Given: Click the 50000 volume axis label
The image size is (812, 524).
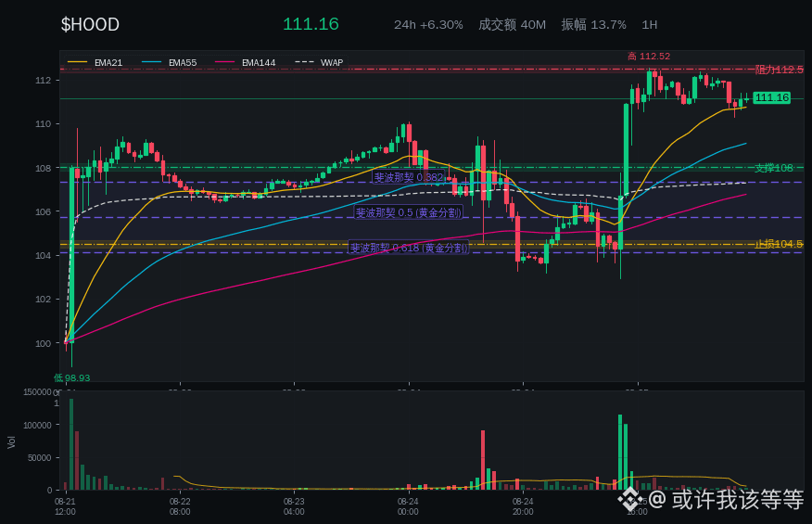Looking at the screenshot, I should coord(40,457).
